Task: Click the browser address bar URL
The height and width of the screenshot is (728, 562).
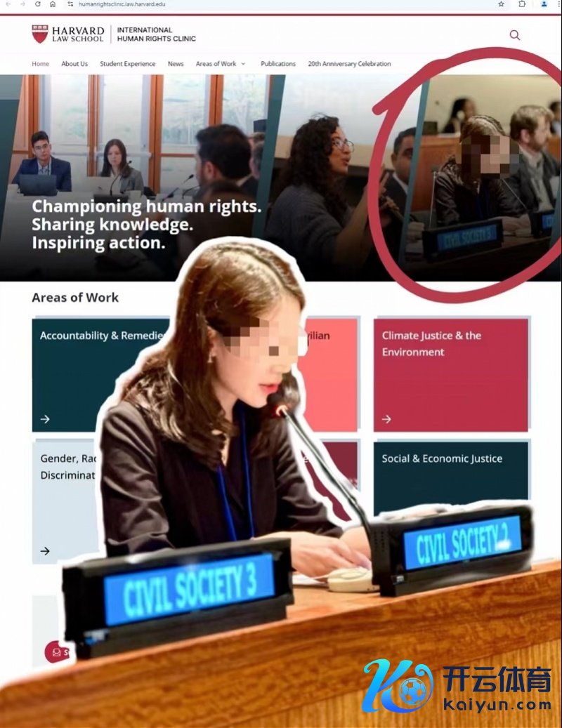Action: click(x=122, y=4)
